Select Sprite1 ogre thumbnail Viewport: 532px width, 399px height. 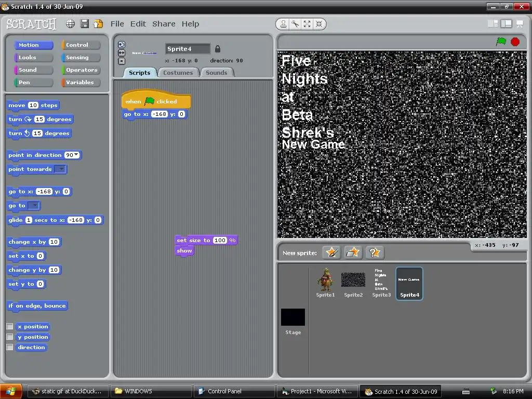click(325, 283)
